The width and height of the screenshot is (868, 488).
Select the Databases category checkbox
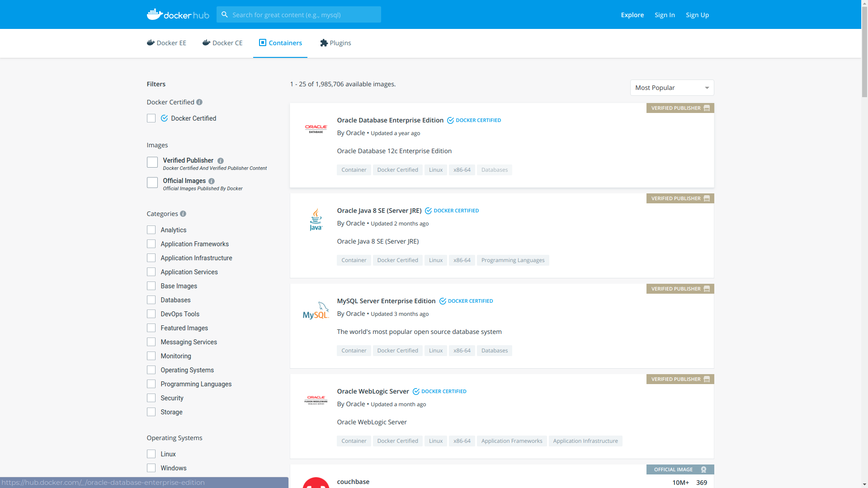(151, 300)
